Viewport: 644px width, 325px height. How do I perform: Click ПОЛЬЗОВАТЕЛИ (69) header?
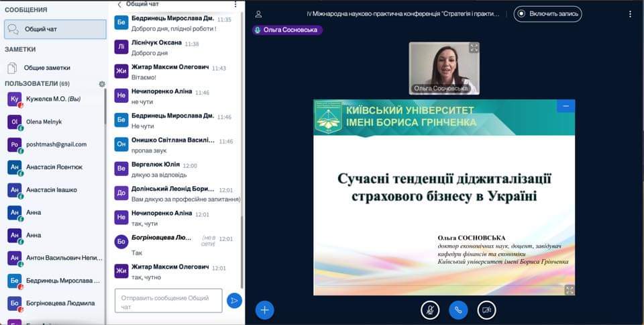coord(38,84)
